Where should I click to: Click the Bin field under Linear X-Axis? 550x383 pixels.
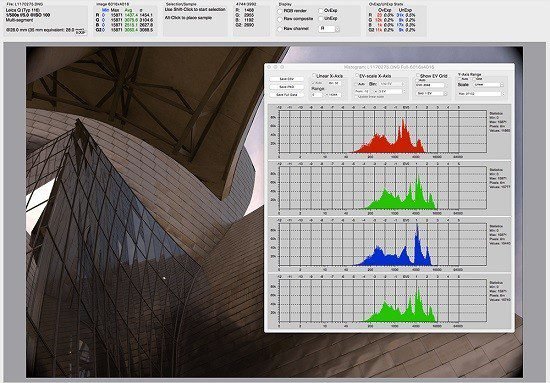(x=334, y=83)
